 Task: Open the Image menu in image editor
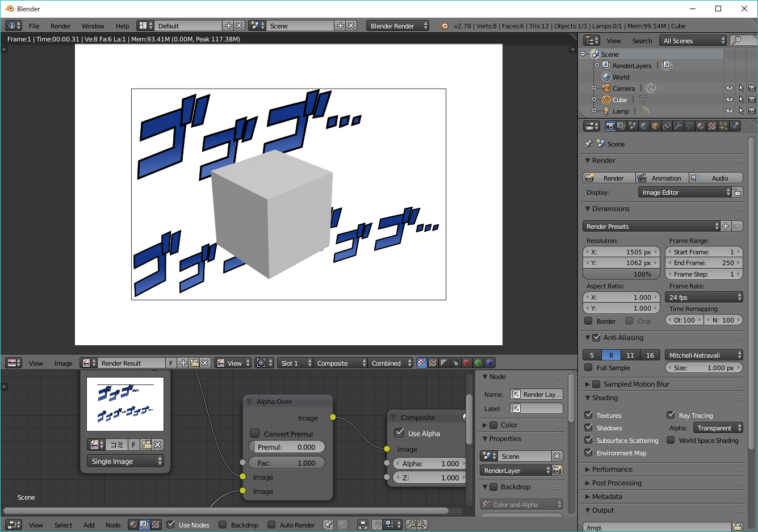pos(63,363)
